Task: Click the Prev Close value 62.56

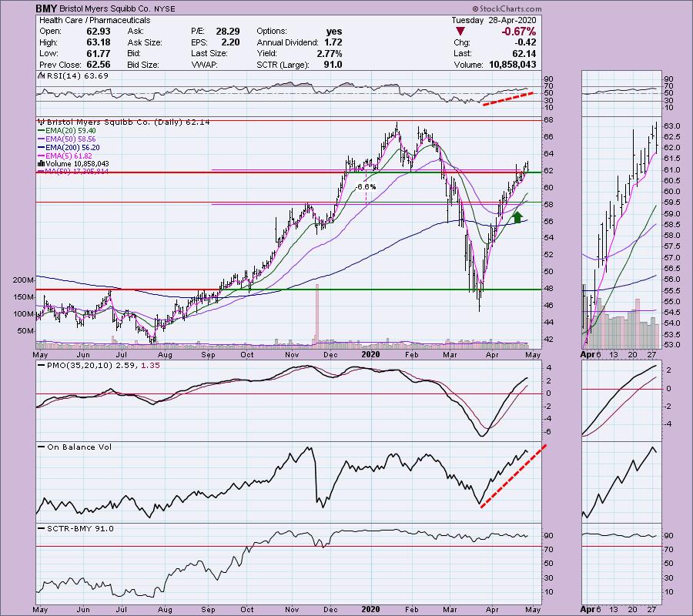Action: coord(98,65)
